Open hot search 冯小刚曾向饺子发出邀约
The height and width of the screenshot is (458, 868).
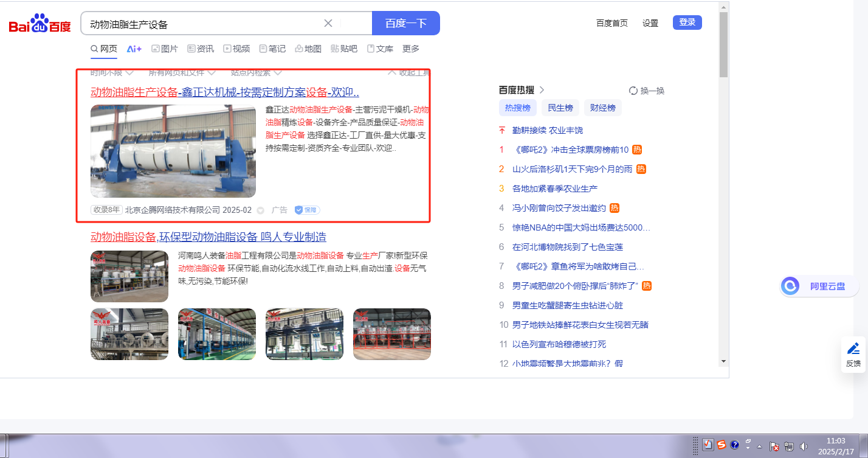coord(559,208)
